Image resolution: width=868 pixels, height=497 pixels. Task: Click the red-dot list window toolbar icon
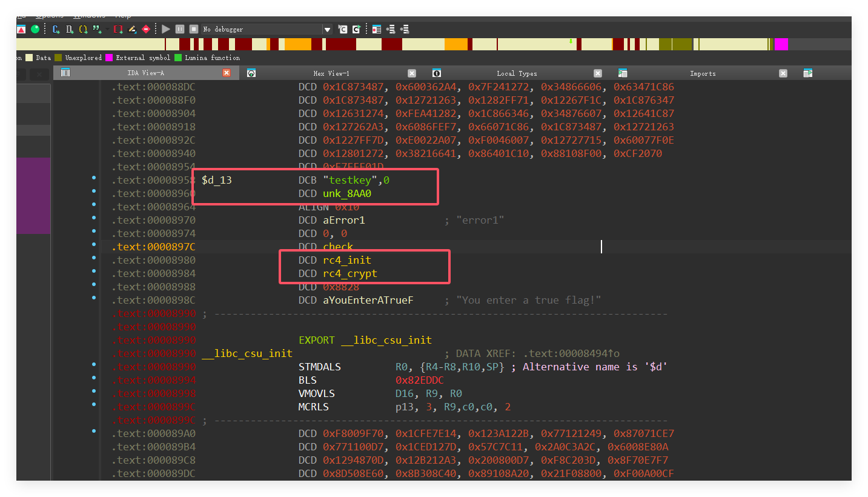[377, 29]
